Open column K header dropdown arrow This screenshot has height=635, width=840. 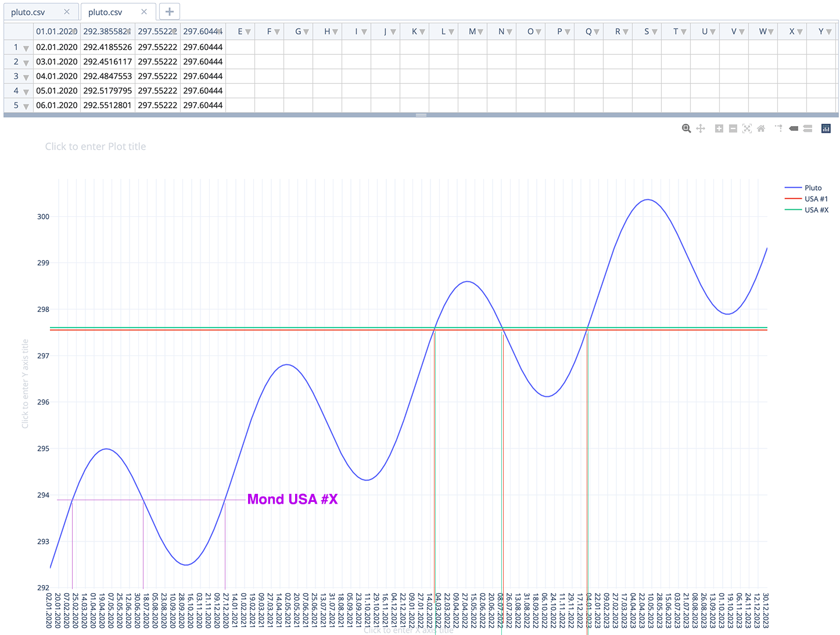(x=422, y=32)
